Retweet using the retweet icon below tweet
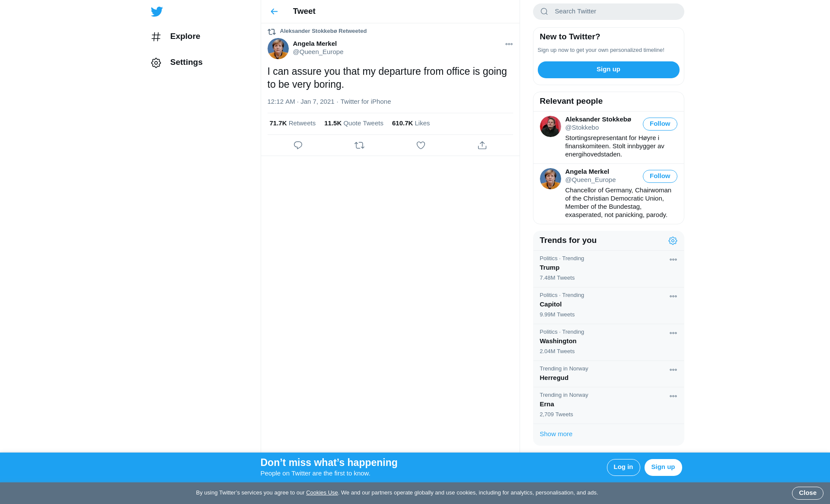The image size is (830, 504). (x=359, y=145)
